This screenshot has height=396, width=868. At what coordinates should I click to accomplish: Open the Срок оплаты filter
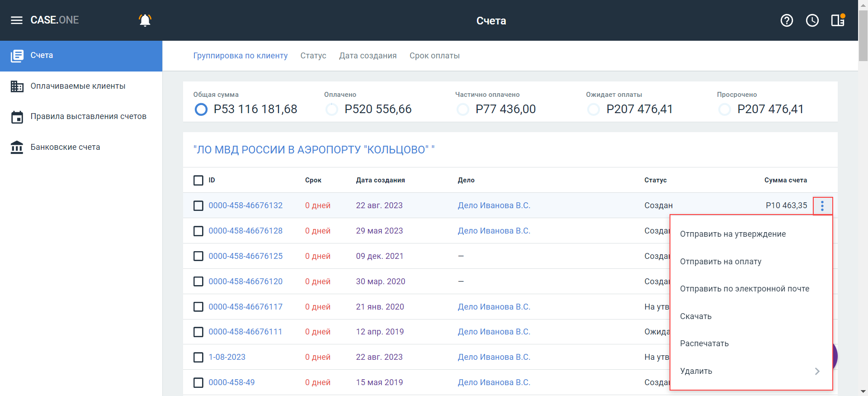click(x=434, y=56)
